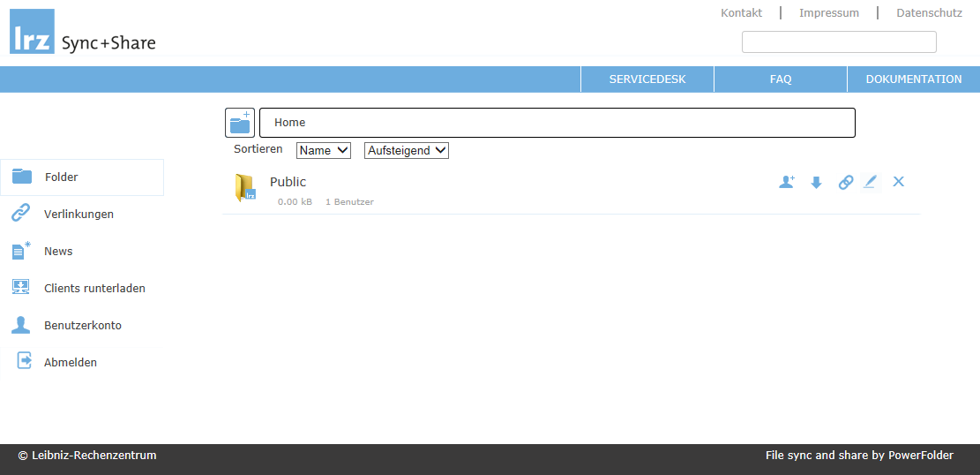The image size is (980, 475).
Task: Go to Verlinkungen in sidebar
Action: point(79,215)
